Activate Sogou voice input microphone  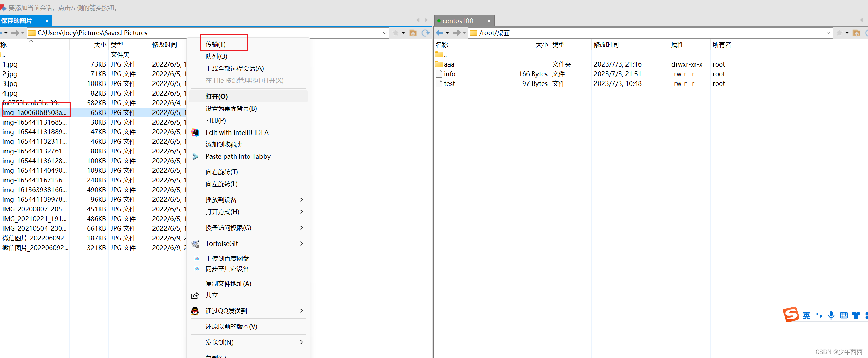pos(831,316)
